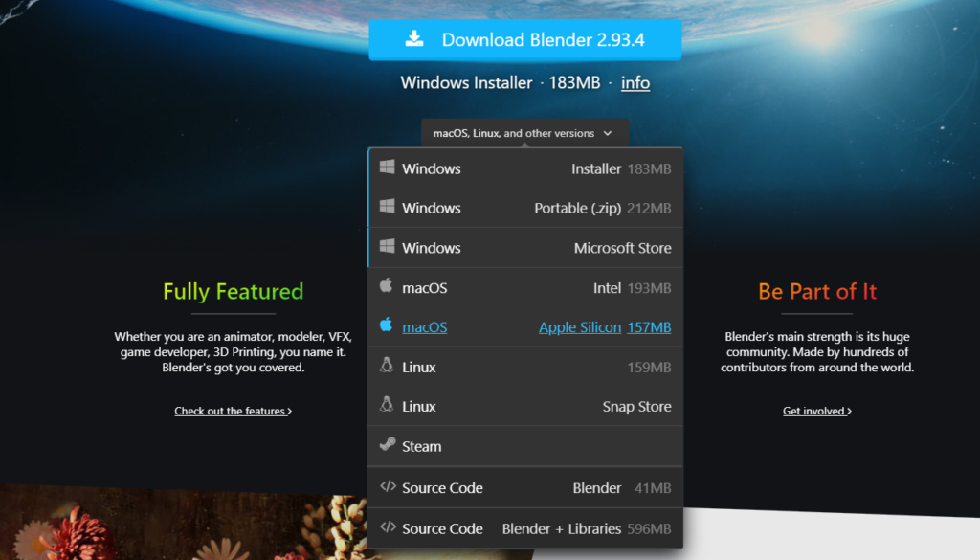Click the Windows logo beside Portable (.zip)
The width and height of the screenshot is (980, 560).
[x=387, y=207]
